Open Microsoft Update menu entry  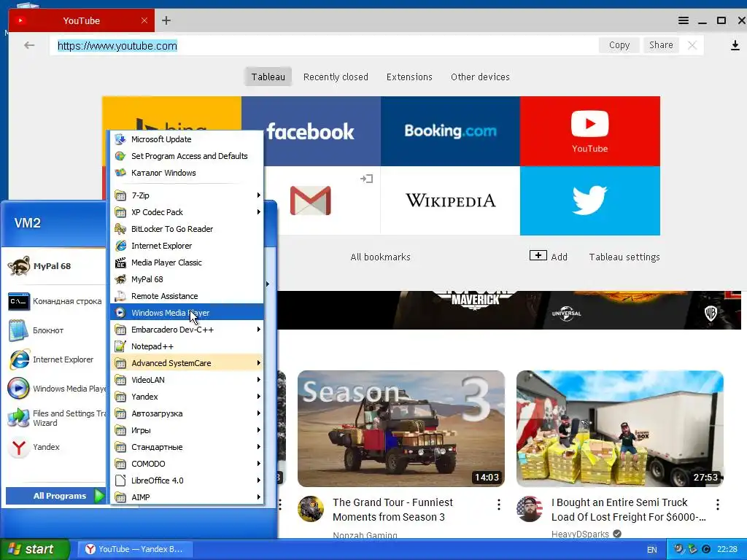click(187, 139)
